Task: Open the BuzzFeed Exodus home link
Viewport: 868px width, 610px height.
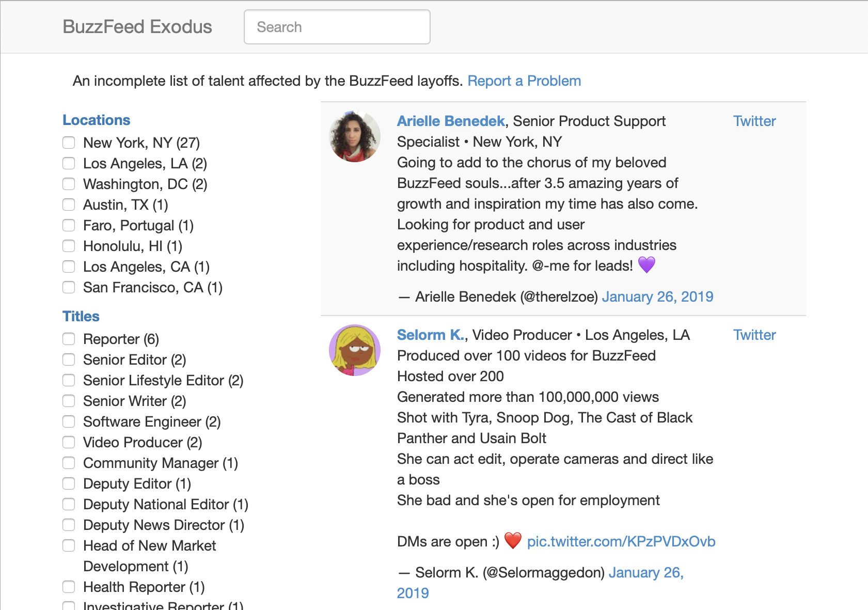Action: tap(137, 27)
